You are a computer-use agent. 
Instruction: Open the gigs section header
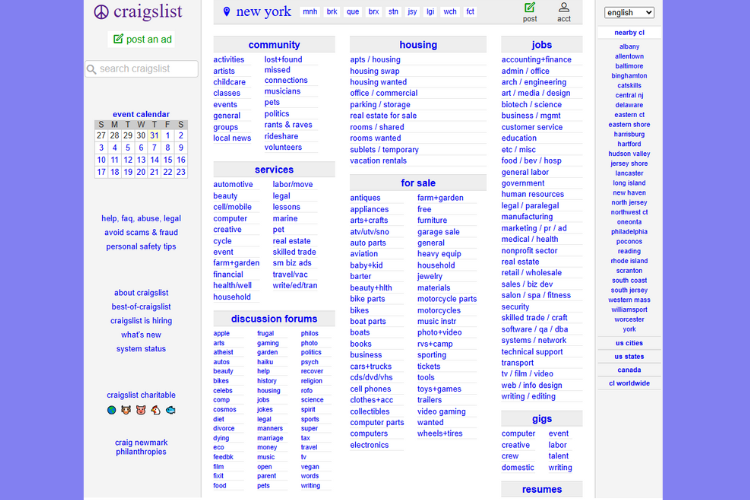click(541, 419)
